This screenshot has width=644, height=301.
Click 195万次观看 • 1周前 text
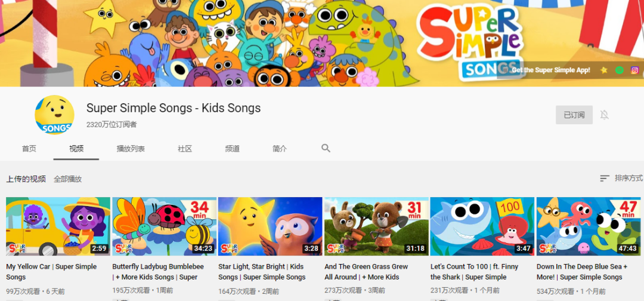click(143, 290)
